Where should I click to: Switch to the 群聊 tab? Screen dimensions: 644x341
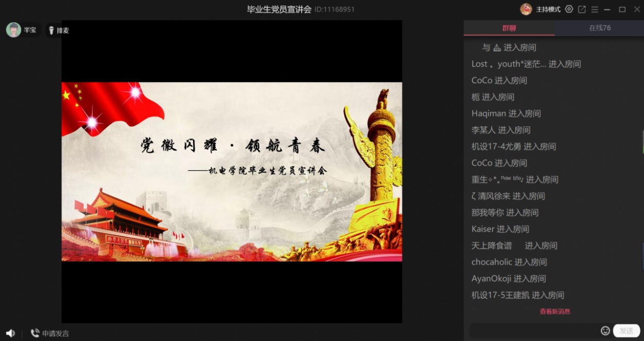pos(509,28)
